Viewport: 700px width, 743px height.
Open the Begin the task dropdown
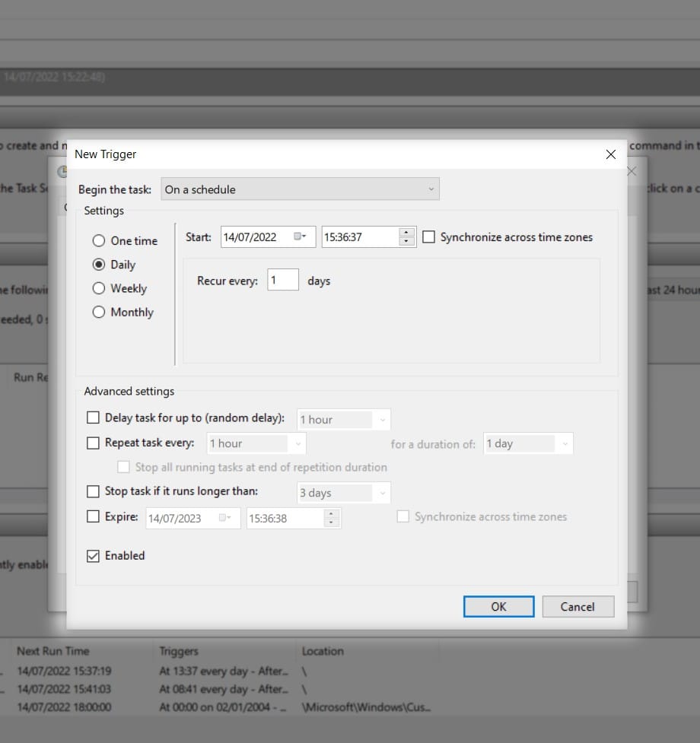[300, 189]
